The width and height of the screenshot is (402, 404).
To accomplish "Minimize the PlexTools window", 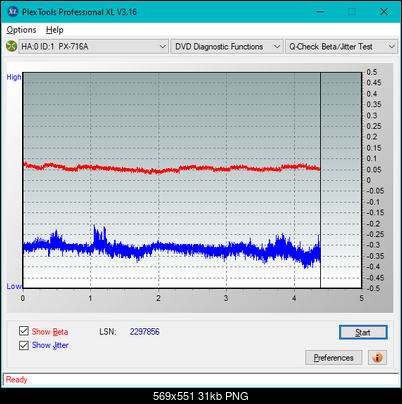I will [320, 12].
